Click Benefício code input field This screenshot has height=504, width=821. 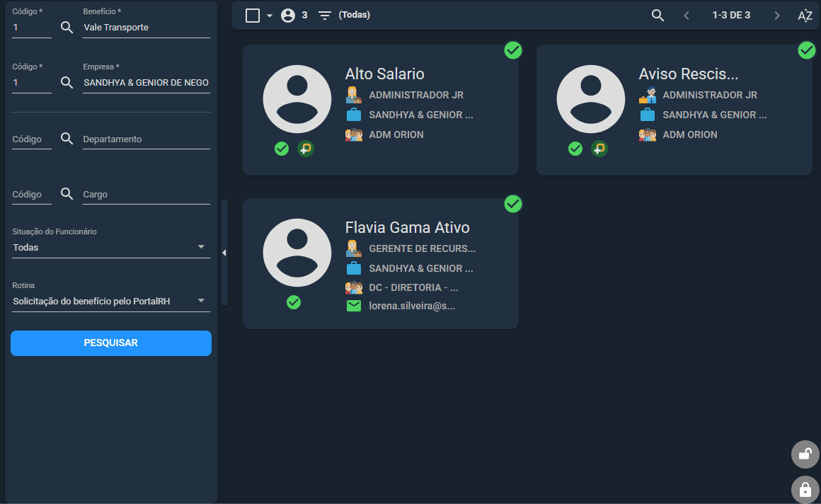point(32,28)
